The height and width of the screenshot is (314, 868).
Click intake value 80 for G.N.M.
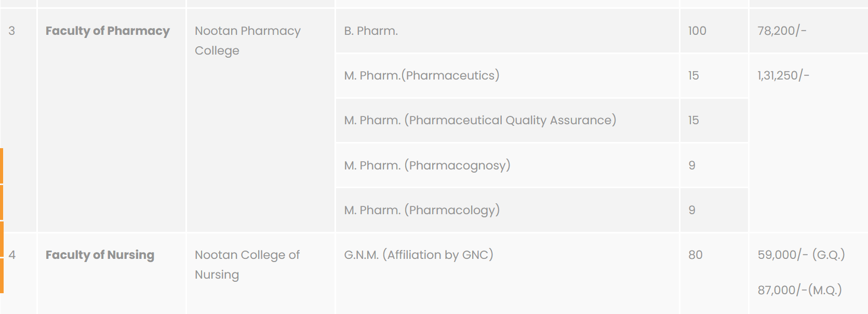695,255
